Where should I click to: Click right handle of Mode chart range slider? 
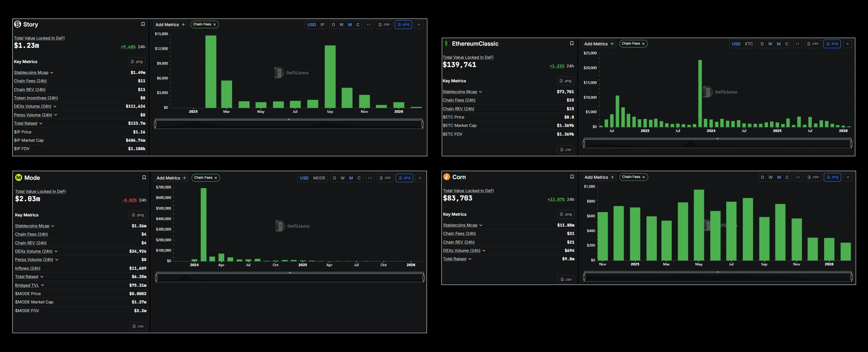tap(423, 278)
